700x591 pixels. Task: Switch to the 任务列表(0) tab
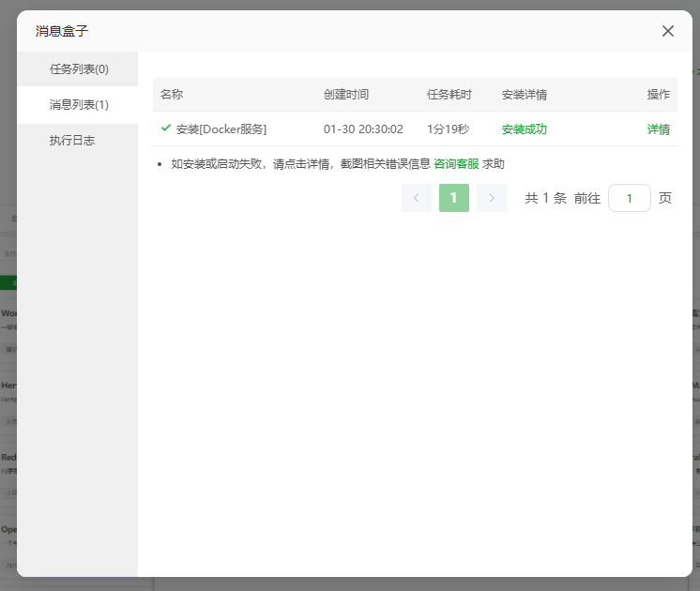[x=79, y=69]
